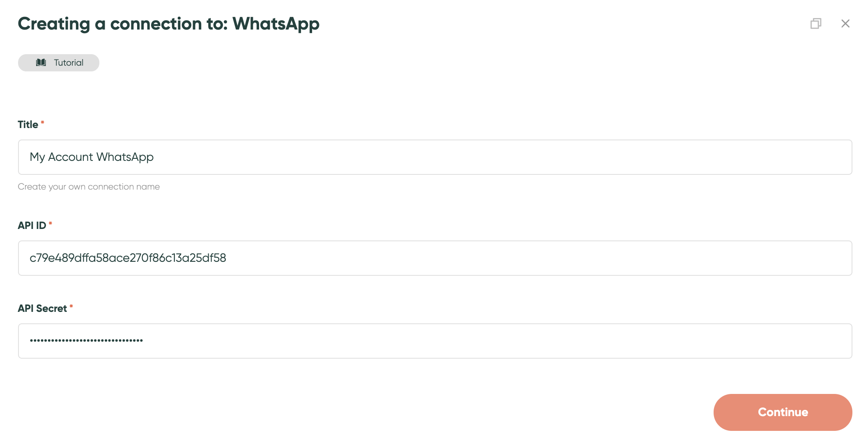868x444 pixels.
Task: Focus the API ID input field
Action: coord(435,258)
